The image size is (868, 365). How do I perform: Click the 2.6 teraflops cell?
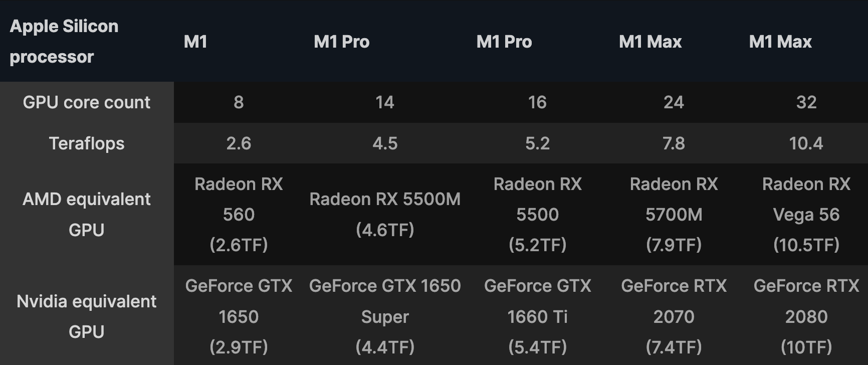[239, 143]
